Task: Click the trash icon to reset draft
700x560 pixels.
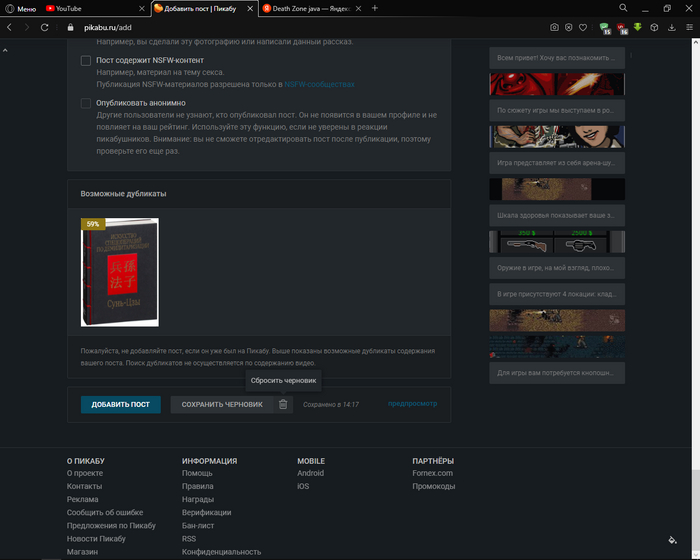Action: click(283, 404)
